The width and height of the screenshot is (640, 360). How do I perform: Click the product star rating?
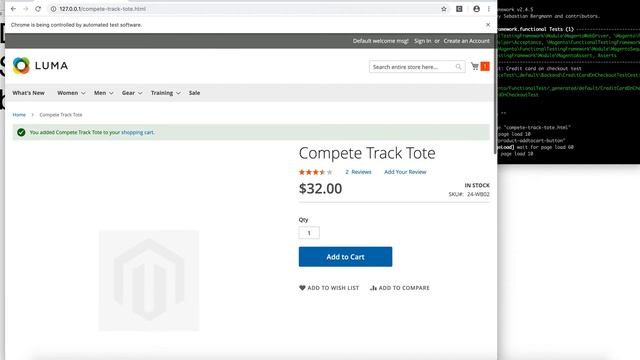pyautogui.click(x=316, y=172)
